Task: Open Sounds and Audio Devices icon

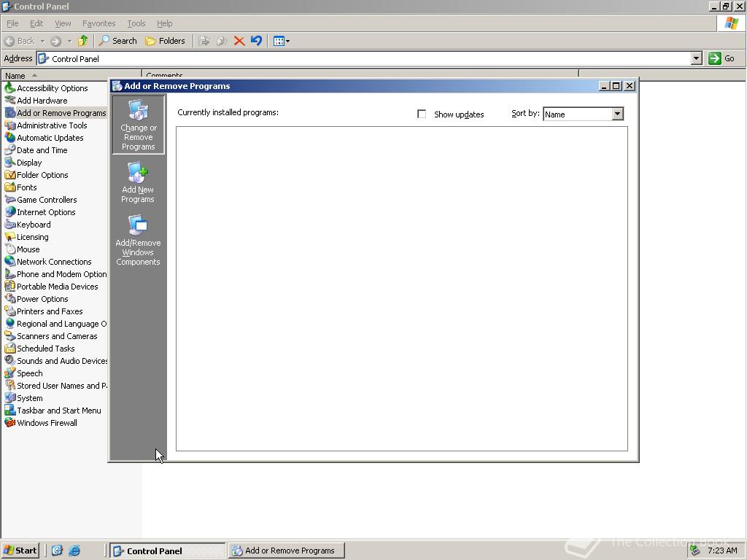Action: coord(10,360)
